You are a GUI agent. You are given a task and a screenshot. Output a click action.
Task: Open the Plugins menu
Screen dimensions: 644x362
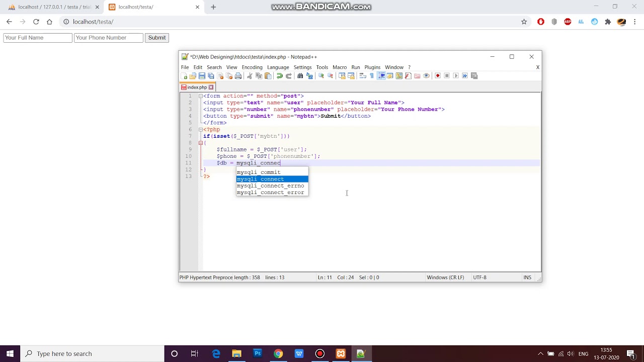coord(372,67)
